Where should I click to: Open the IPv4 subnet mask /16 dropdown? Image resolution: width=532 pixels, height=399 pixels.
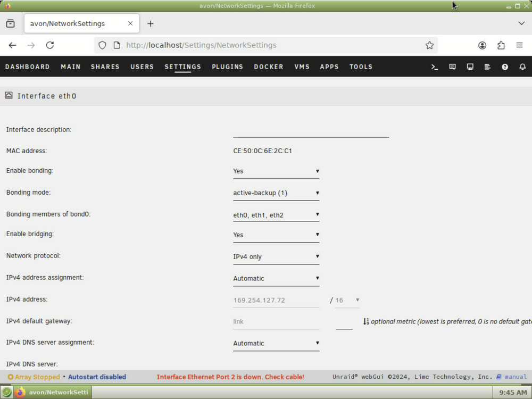tap(347, 300)
